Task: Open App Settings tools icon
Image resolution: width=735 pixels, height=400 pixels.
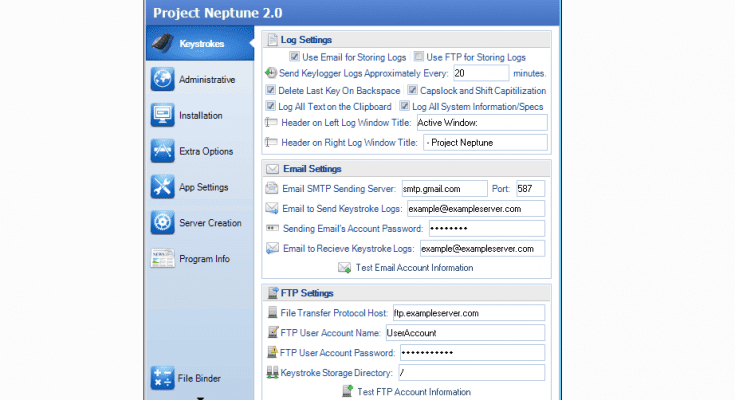Action: [x=163, y=187]
